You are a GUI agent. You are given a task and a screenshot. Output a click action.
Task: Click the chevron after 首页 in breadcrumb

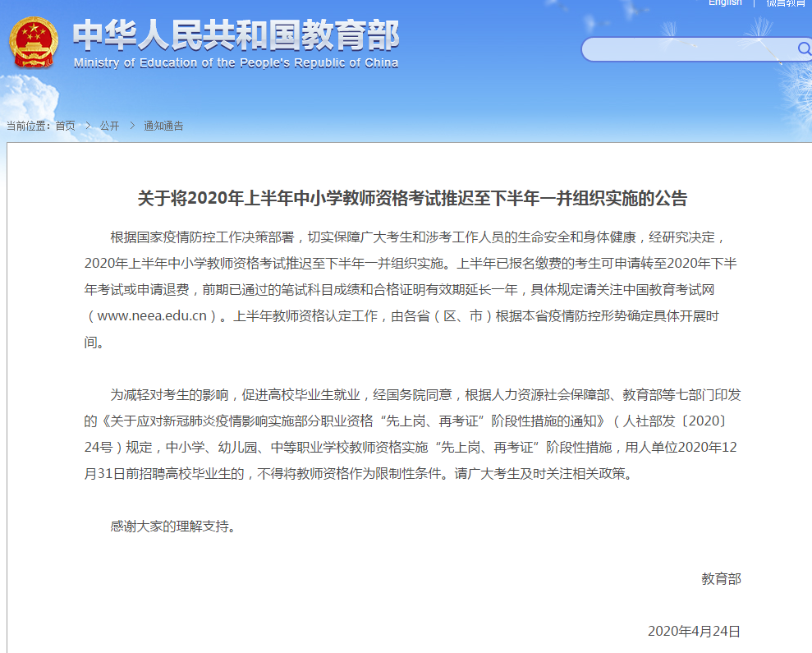tap(87, 126)
